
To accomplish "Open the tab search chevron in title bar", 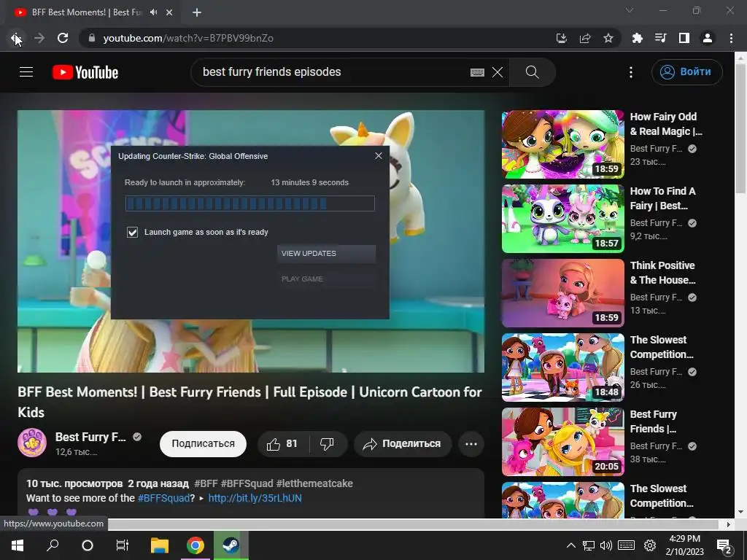I will (630, 10).
